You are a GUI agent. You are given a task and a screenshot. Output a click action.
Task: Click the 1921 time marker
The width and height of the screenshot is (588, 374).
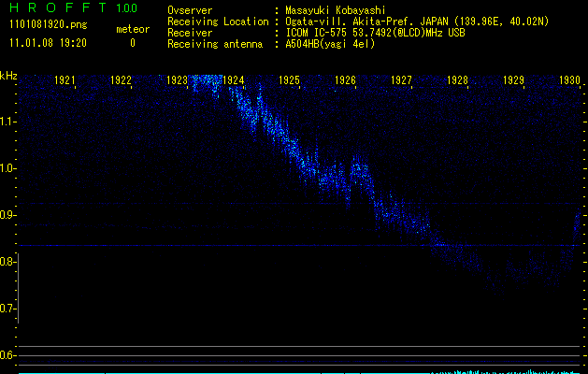click(65, 81)
